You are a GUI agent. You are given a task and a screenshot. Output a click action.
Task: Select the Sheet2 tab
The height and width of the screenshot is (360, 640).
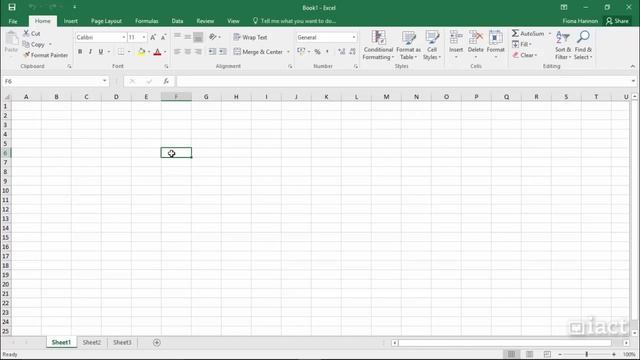pos(91,342)
